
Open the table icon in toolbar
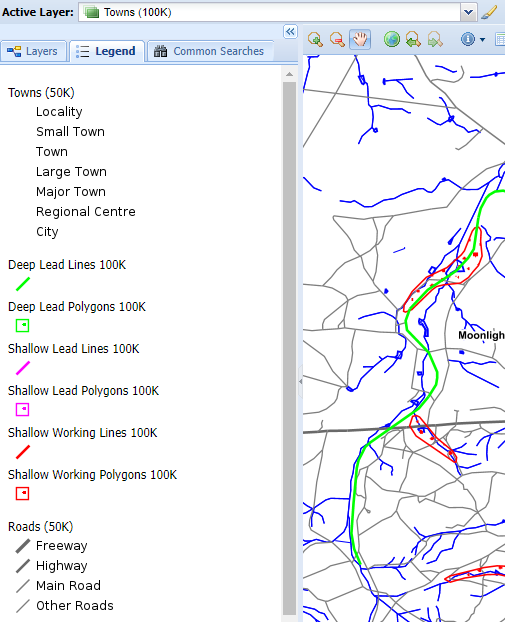click(500, 40)
